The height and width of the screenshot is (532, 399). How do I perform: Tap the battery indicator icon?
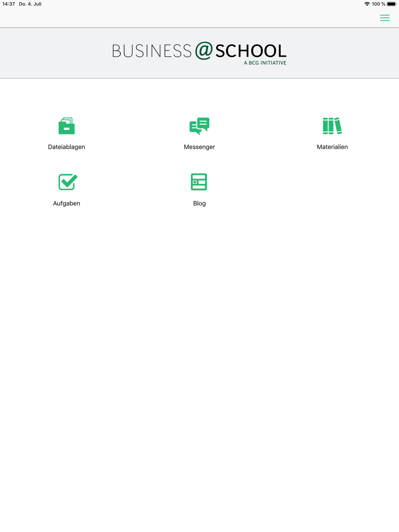(392, 4)
